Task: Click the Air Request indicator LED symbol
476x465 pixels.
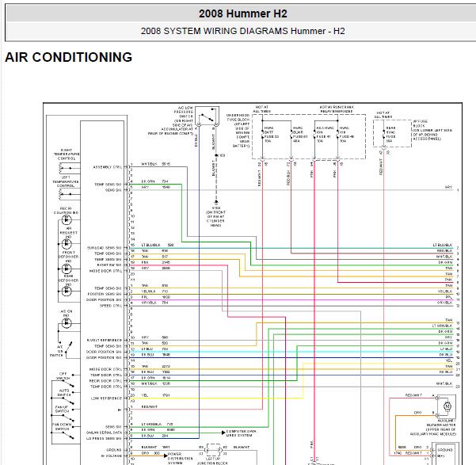Action: [x=67, y=244]
